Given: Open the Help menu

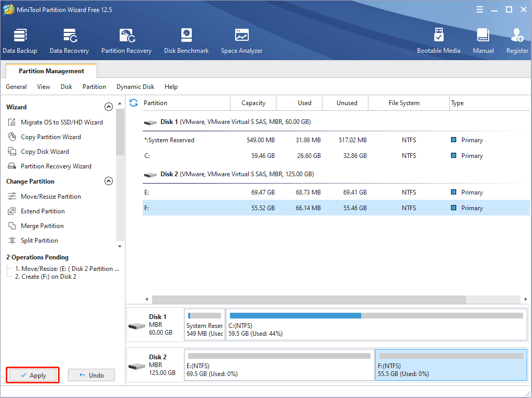Looking at the screenshot, I should click(x=171, y=87).
